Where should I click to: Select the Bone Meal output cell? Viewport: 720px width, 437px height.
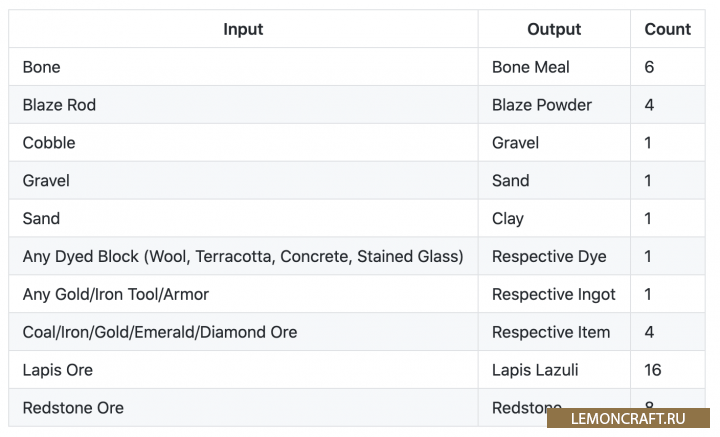pyautogui.click(x=531, y=67)
